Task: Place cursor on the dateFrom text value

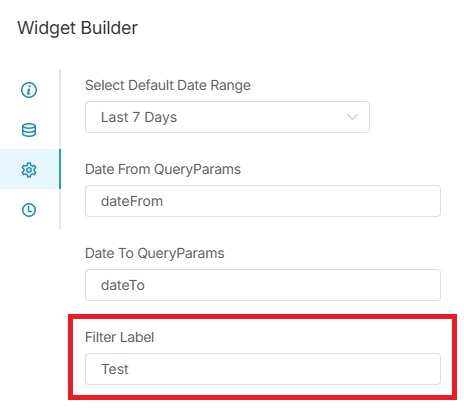Action: [x=132, y=201]
